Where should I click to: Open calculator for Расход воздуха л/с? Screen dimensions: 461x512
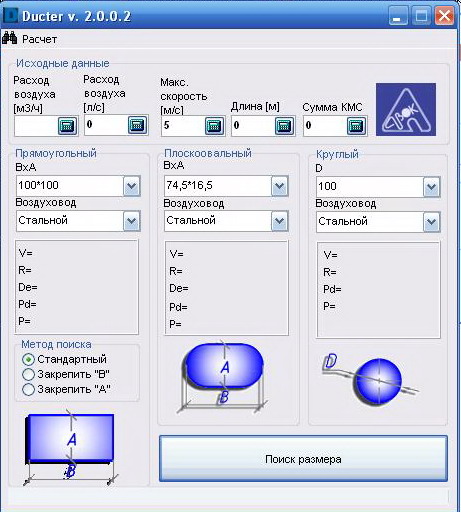137,125
